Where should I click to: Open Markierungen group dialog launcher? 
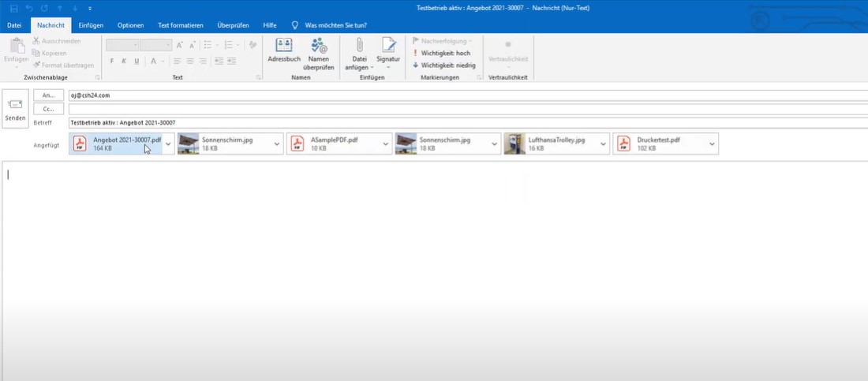coord(479,77)
